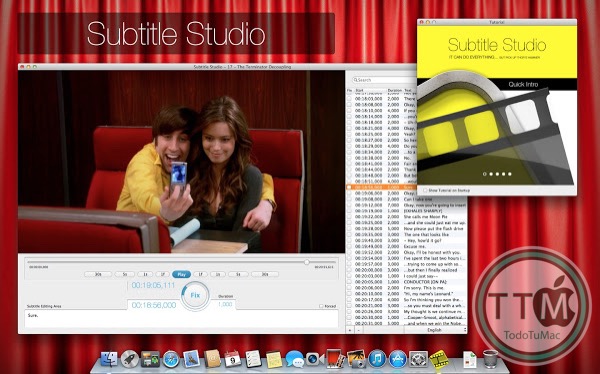Launch Safari compass icon in Dock

(171, 359)
